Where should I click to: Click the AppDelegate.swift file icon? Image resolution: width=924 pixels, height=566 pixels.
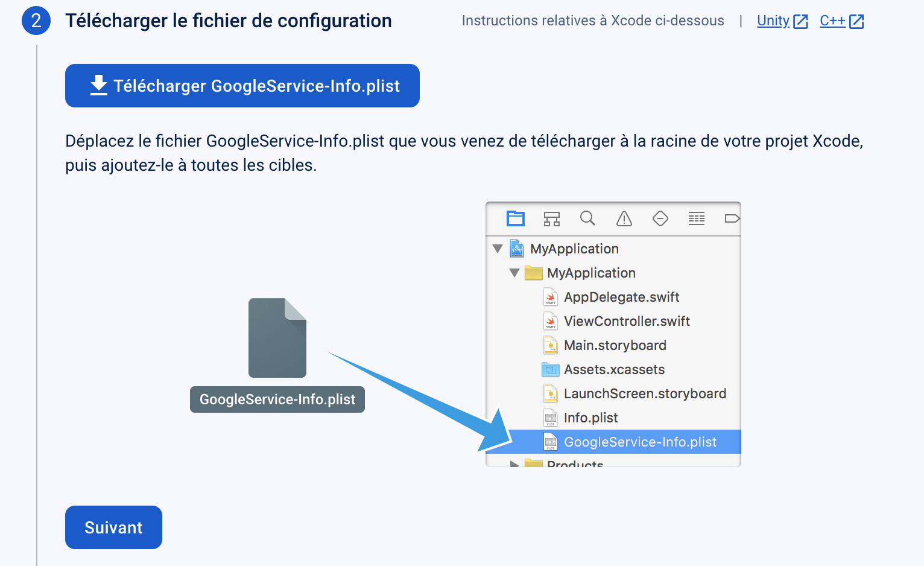tap(551, 297)
